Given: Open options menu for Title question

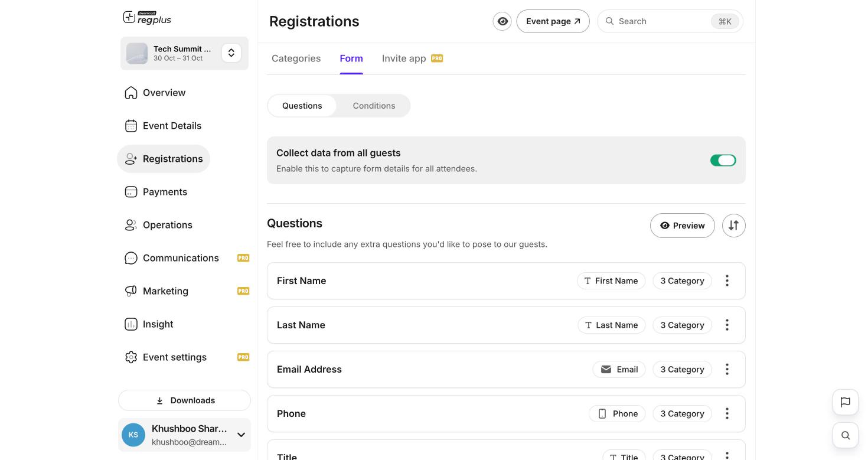Looking at the screenshot, I should coord(727,455).
